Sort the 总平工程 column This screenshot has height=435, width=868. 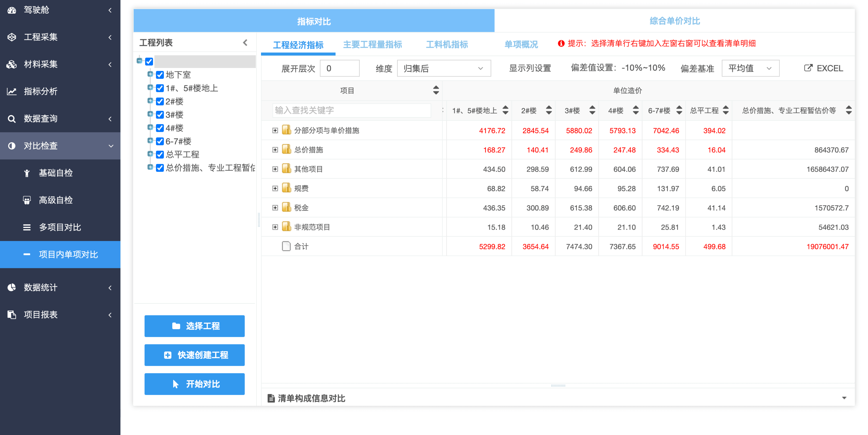point(726,110)
